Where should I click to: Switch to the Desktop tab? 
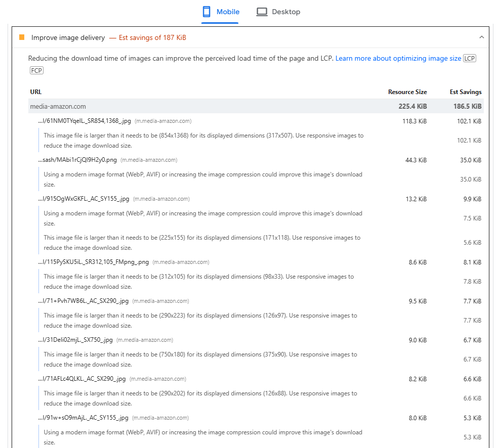(x=278, y=12)
